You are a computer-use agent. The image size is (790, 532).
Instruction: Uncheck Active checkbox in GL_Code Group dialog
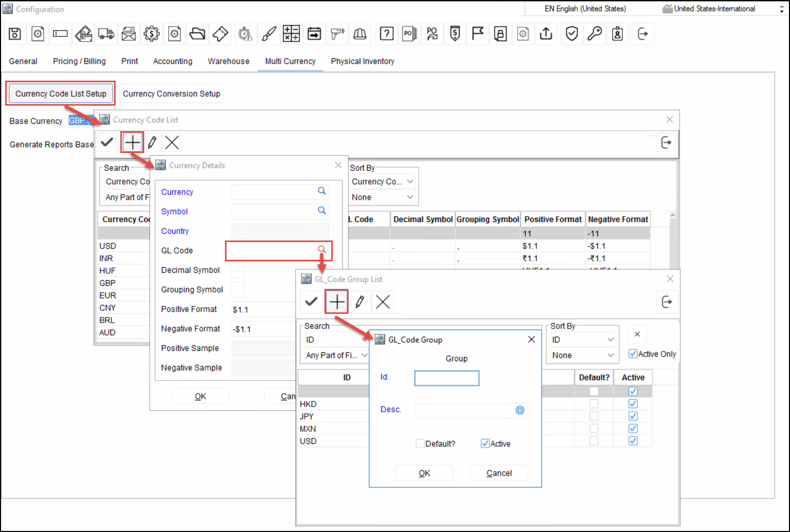point(485,444)
